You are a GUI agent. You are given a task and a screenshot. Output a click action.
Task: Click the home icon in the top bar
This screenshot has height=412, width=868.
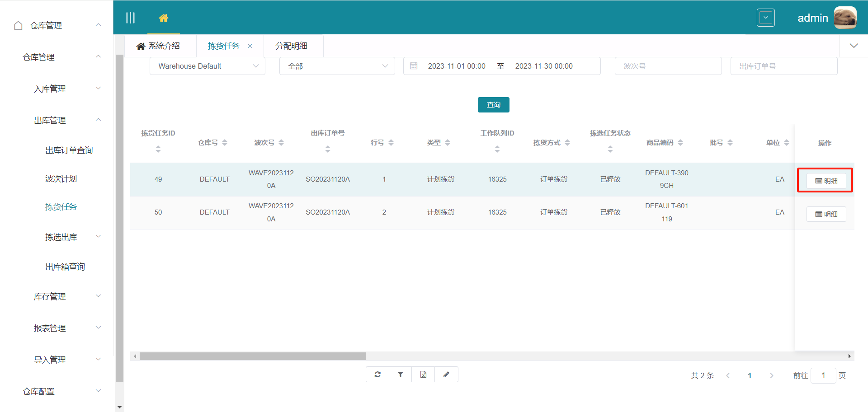pos(164,19)
